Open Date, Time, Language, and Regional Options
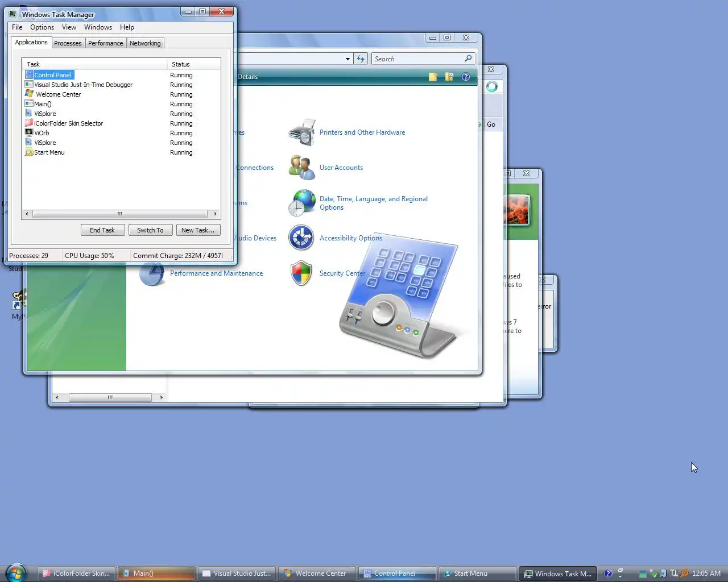This screenshot has width=728, height=582. [374, 203]
